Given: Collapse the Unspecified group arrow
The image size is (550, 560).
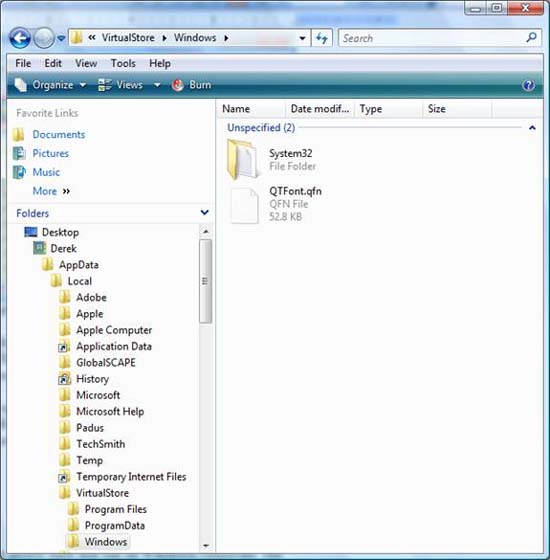Looking at the screenshot, I should [x=532, y=128].
